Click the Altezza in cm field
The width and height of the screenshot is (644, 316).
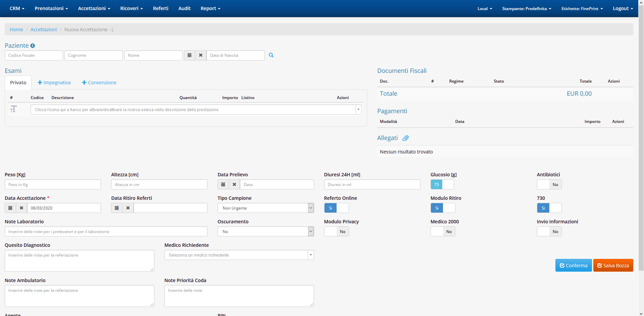[159, 184]
